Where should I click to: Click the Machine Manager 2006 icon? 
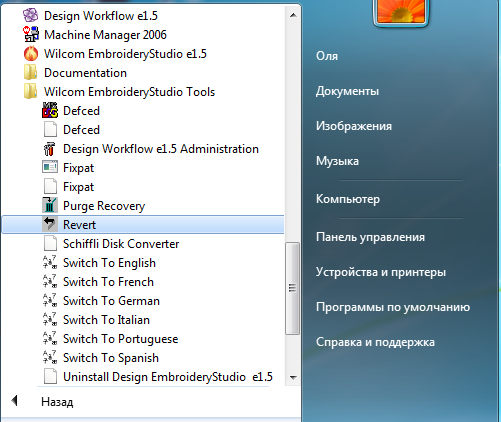(31, 34)
